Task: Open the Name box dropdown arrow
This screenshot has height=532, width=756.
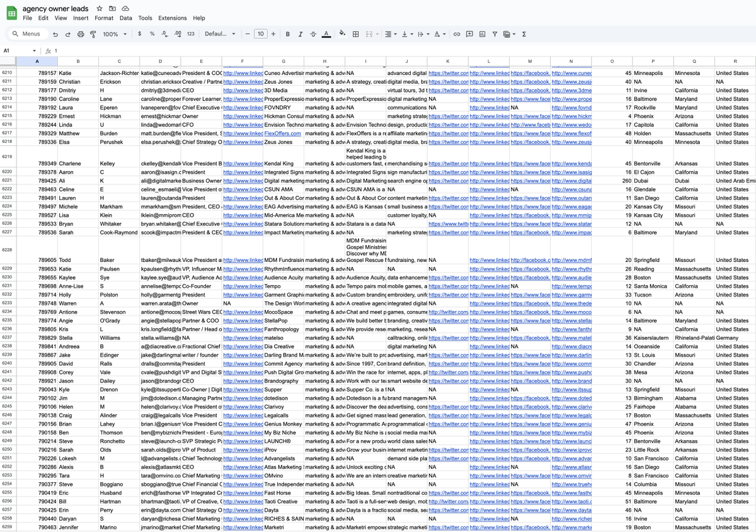Action: click(35, 50)
